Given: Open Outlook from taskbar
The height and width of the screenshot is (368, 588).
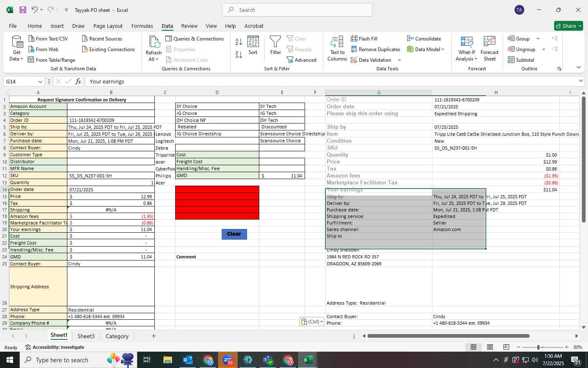Looking at the screenshot, I should [188, 360].
